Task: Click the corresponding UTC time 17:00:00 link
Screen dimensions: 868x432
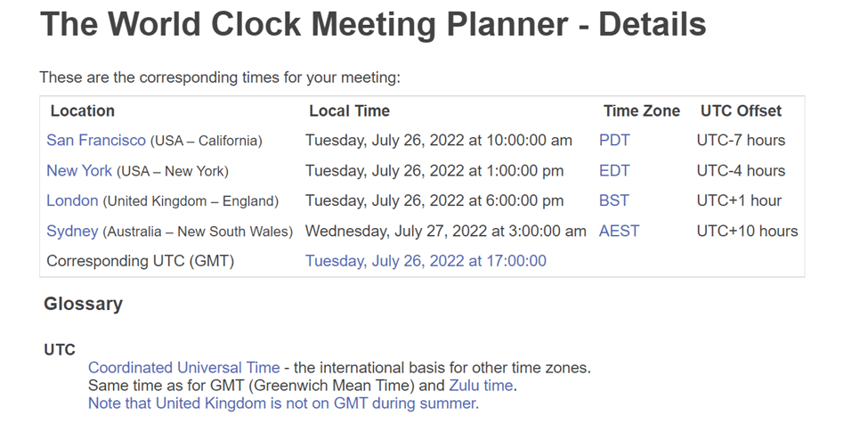Action: point(426,261)
